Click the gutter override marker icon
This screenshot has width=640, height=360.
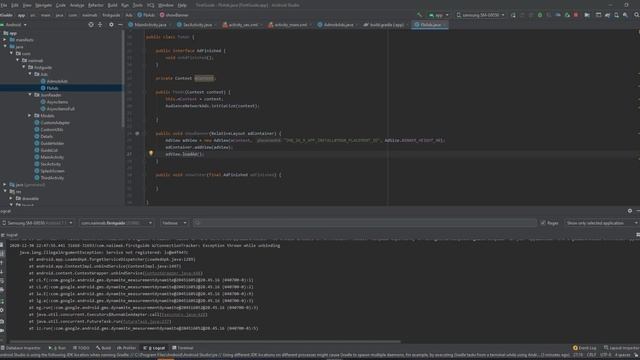pyautogui.click(x=137, y=133)
